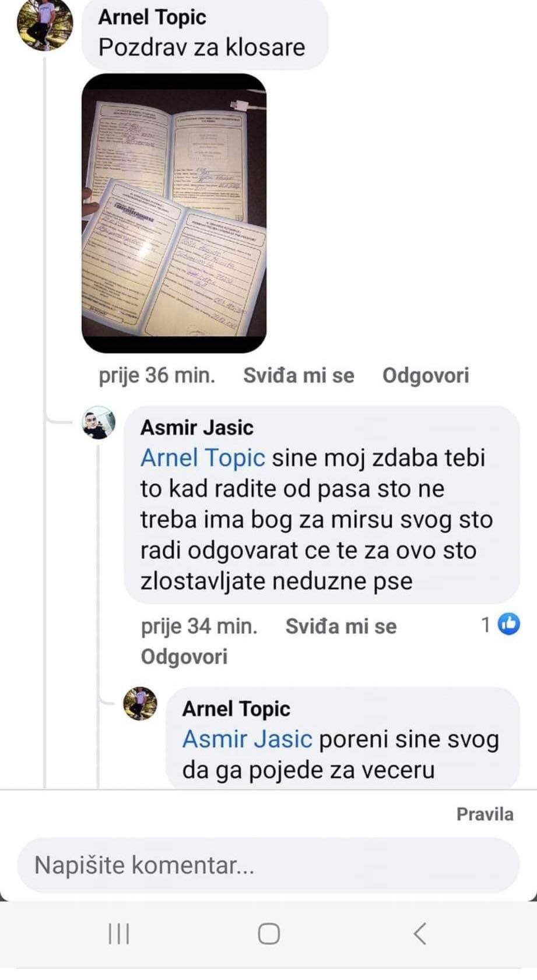The height and width of the screenshot is (980, 537).
Task: Open the recent apps navigation icon
Action: pos(119,933)
